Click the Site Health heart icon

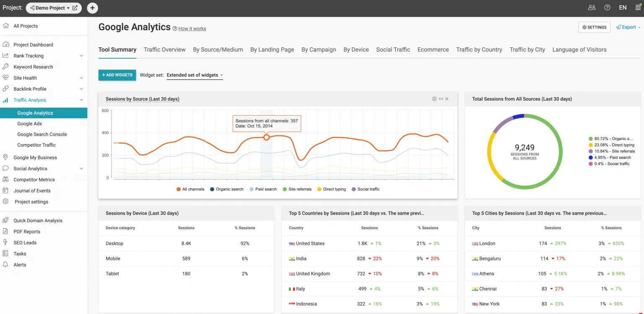pos(6,78)
